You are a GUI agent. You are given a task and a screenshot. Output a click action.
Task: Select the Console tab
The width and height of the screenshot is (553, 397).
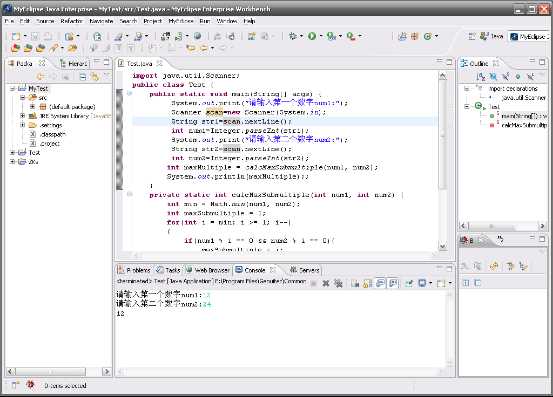(x=255, y=270)
